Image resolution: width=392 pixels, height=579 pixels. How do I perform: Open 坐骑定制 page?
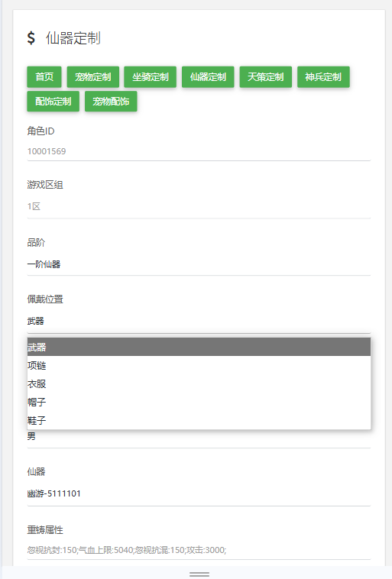click(151, 77)
